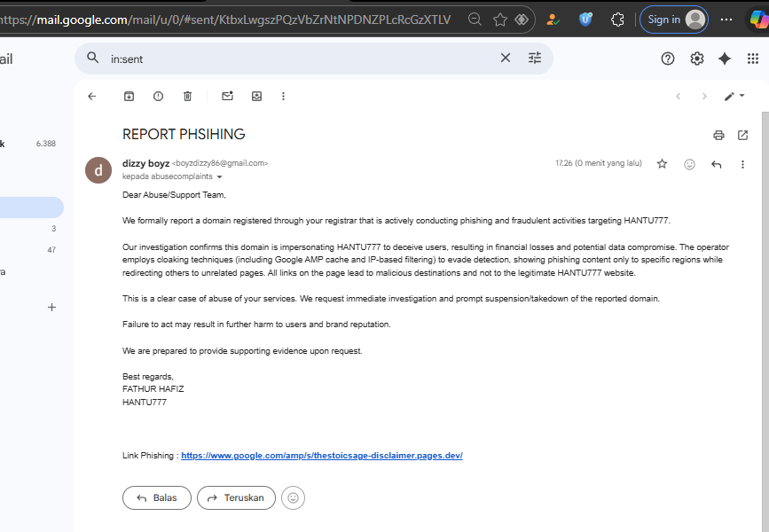
Task: Open the input tools pencil dropdown
Action: pyautogui.click(x=734, y=96)
